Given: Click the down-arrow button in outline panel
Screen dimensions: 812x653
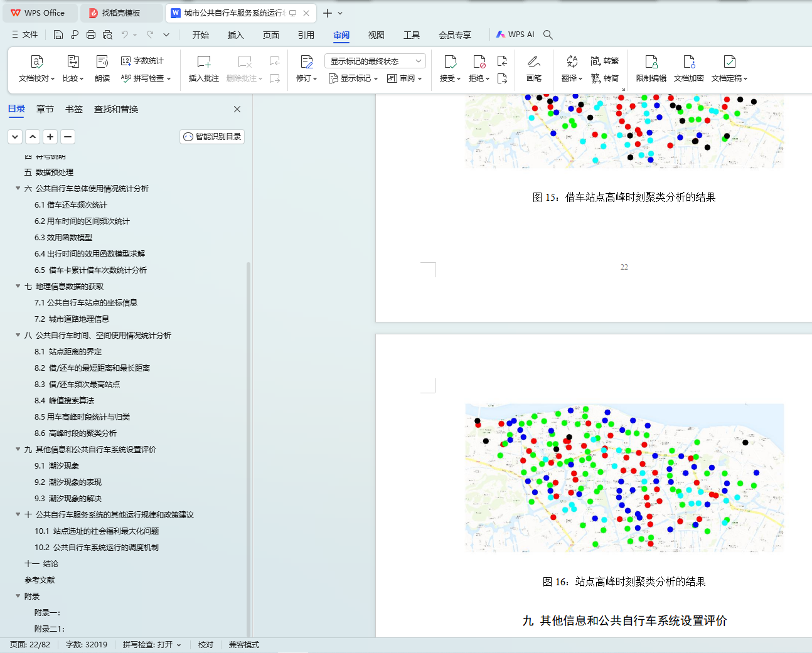Looking at the screenshot, I should tap(15, 137).
